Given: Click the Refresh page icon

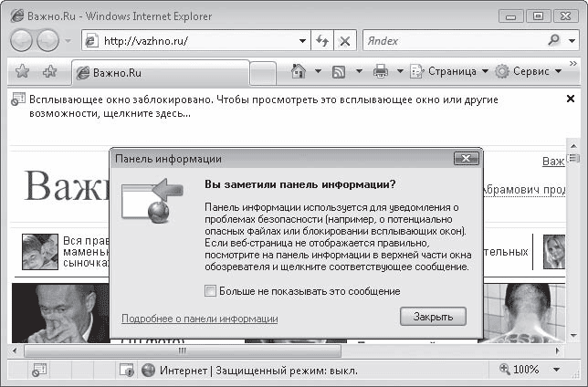Looking at the screenshot, I should [322, 41].
